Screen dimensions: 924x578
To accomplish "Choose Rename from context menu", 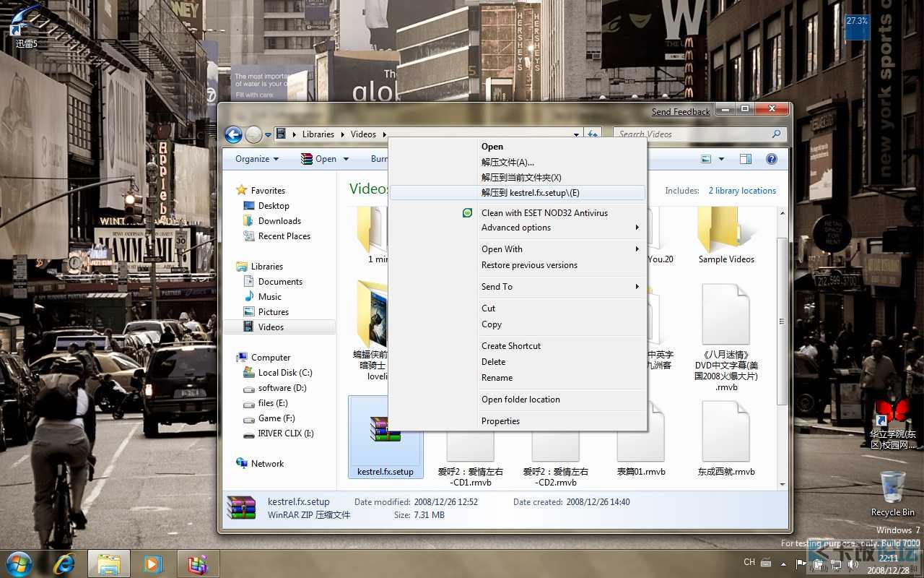I will tap(517, 378).
